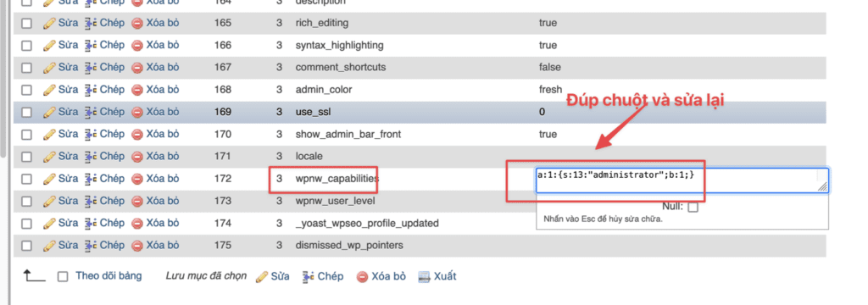Image resolution: width=868 pixels, height=305 pixels.
Task: Select the show_admin_bar_front cell
Action: [348, 135]
